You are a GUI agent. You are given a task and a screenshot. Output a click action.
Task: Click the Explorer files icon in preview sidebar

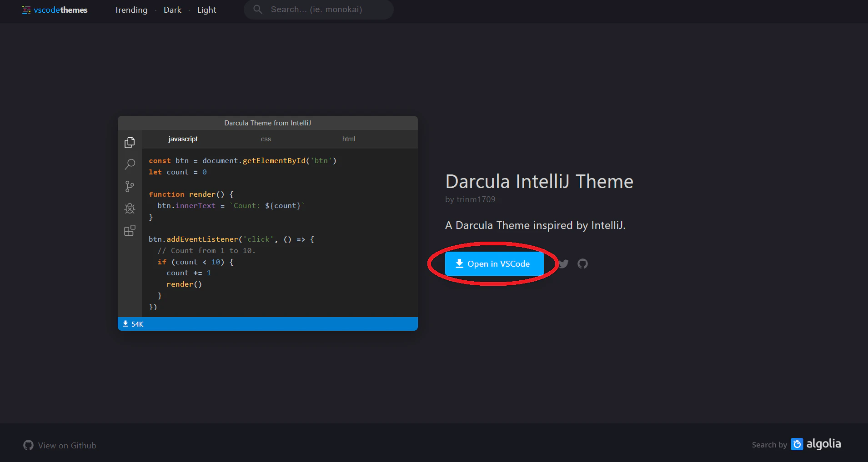pos(130,143)
